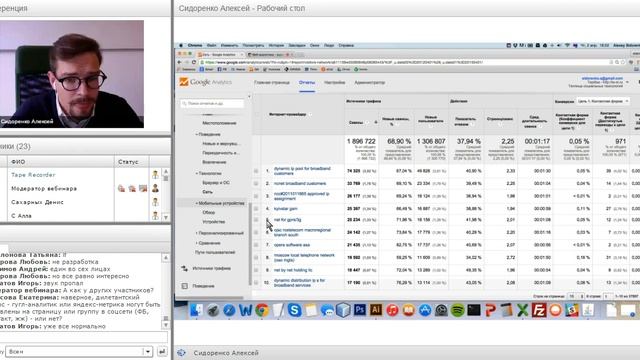
Task: Launch Launchpad rocket icon in dock
Action: pos(213,310)
